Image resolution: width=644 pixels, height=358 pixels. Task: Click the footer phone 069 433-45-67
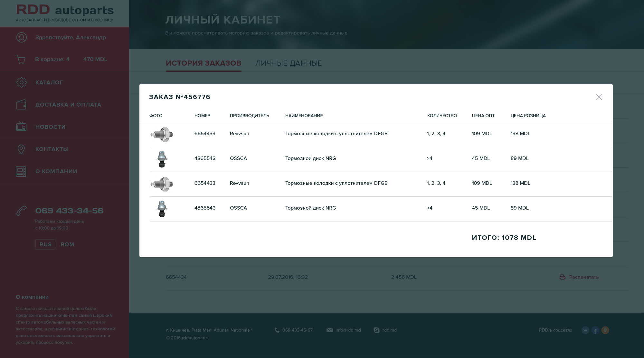click(298, 330)
